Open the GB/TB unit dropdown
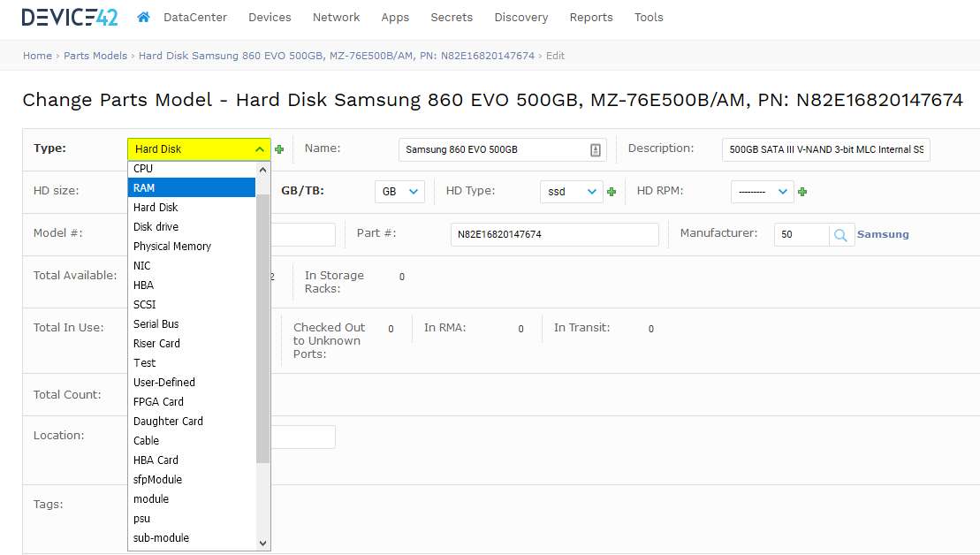This screenshot has height=555, width=980. click(399, 192)
